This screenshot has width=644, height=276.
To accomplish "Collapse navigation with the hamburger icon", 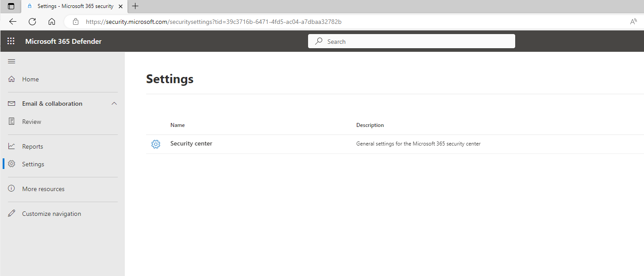I will (x=12, y=61).
